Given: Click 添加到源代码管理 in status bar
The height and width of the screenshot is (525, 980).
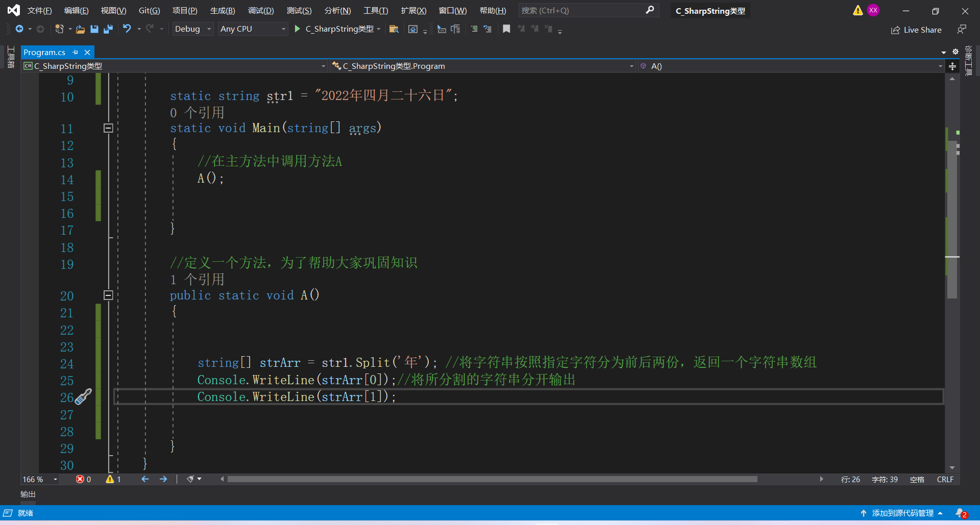Looking at the screenshot, I should click(902, 513).
